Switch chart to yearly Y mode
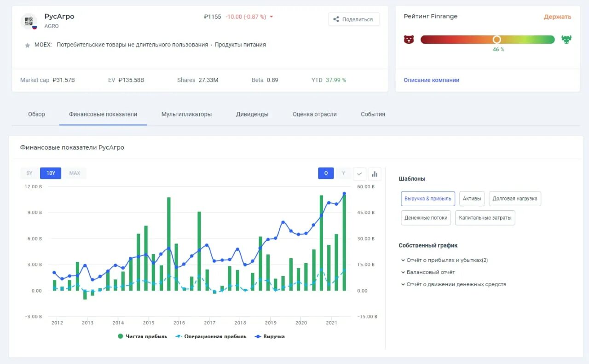The image size is (589, 364). (343, 173)
